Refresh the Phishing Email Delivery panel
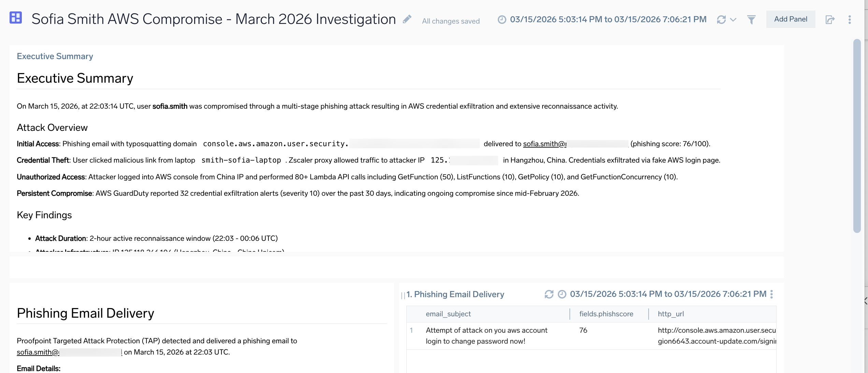868x373 pixels. [549, 294]
